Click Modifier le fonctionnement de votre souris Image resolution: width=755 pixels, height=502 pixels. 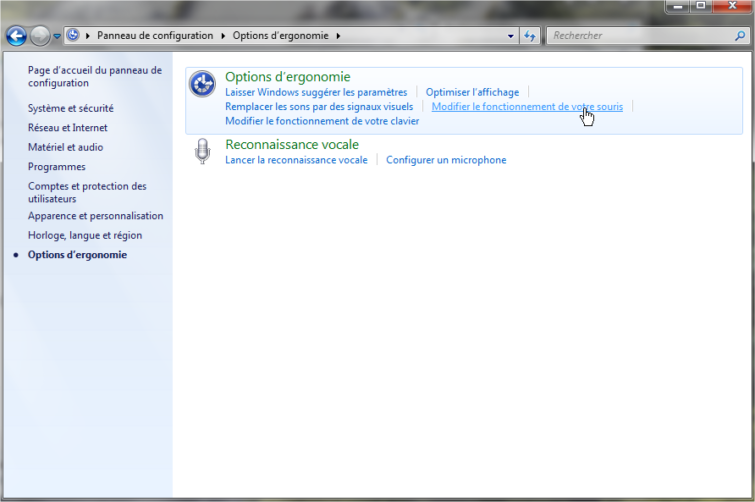pyautogui.click(x=527, y=107)
